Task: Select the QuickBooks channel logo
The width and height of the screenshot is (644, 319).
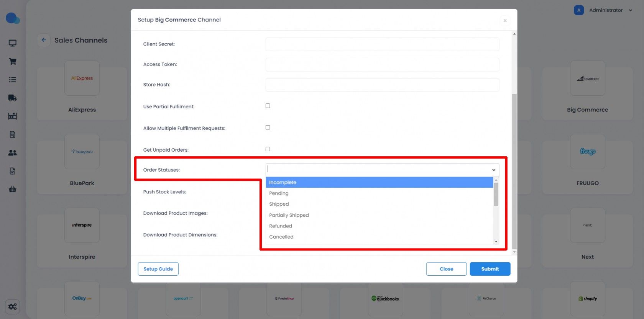Action: pyautogui.click(x=385, y=298)
